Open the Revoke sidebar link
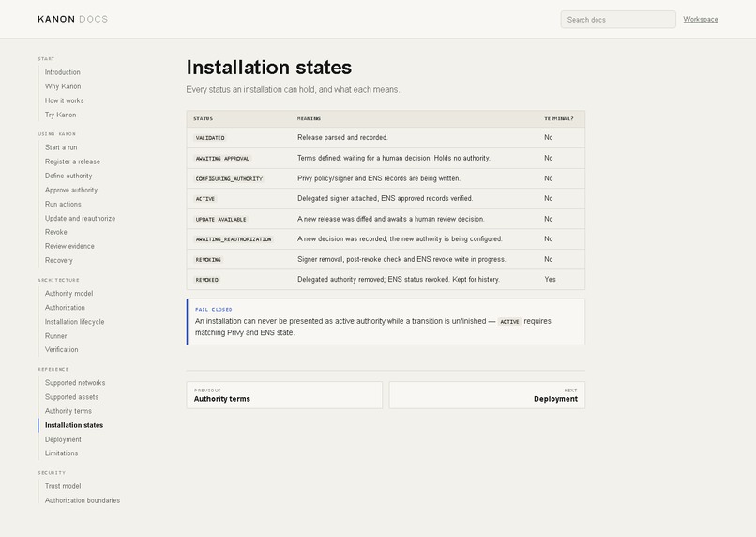Image resolution: width=756 pixels, height=537 pixels. 56,232
